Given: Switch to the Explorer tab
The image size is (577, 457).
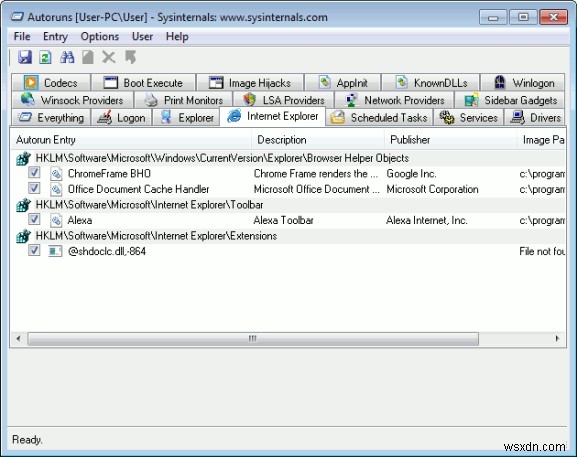Looking at the screenshot, I should [186, 117].
